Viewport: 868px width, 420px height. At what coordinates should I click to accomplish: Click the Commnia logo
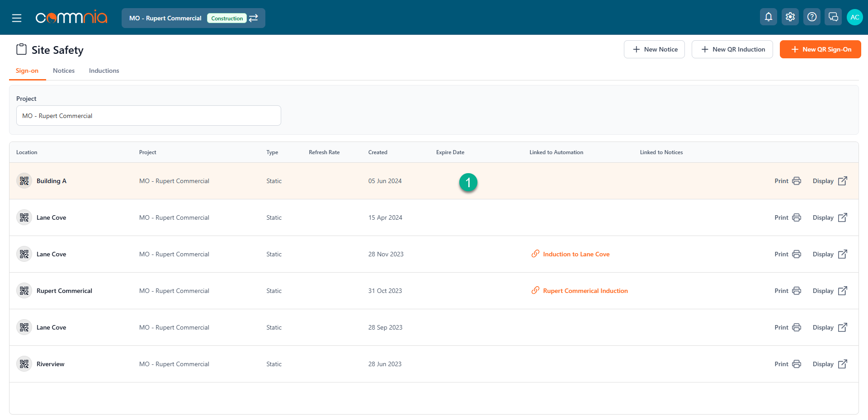(x=71, y=17)
